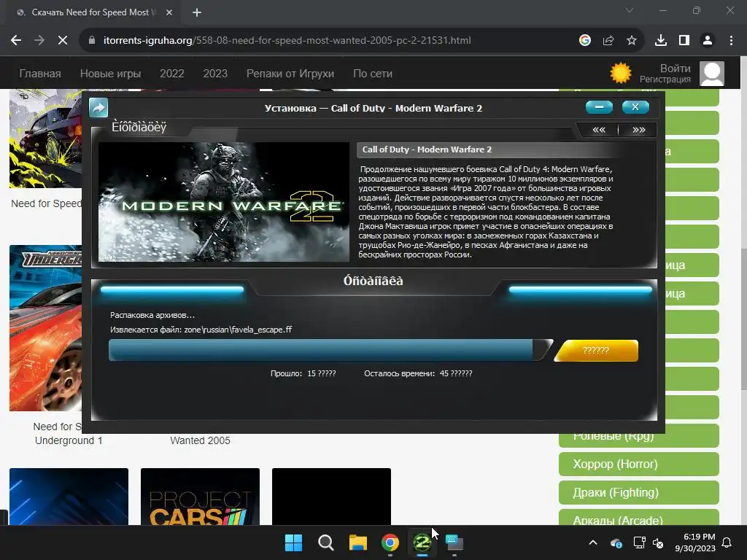Open the 2022 menu item
This screenshot has width=747, height=560.
(x=172, y=74)
